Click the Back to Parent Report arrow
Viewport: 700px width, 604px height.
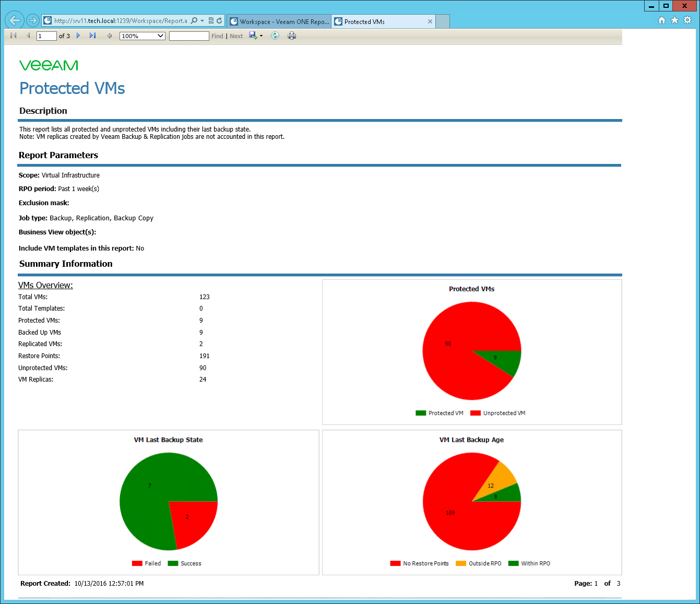pyautogui.click(x=109, y=35)
